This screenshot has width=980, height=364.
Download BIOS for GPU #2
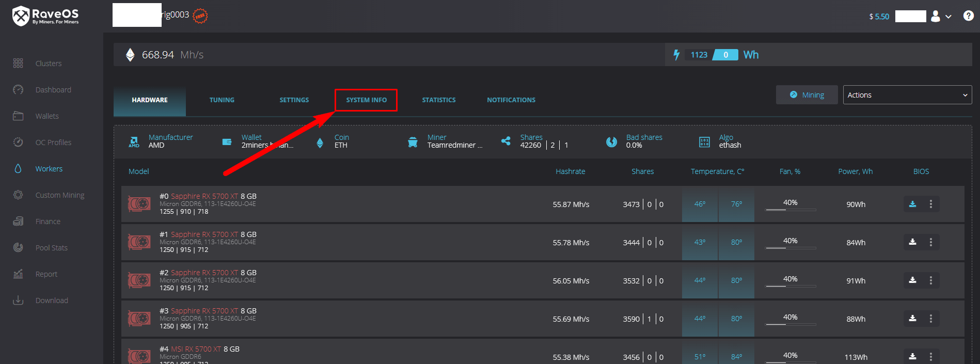tap(912, 280)
